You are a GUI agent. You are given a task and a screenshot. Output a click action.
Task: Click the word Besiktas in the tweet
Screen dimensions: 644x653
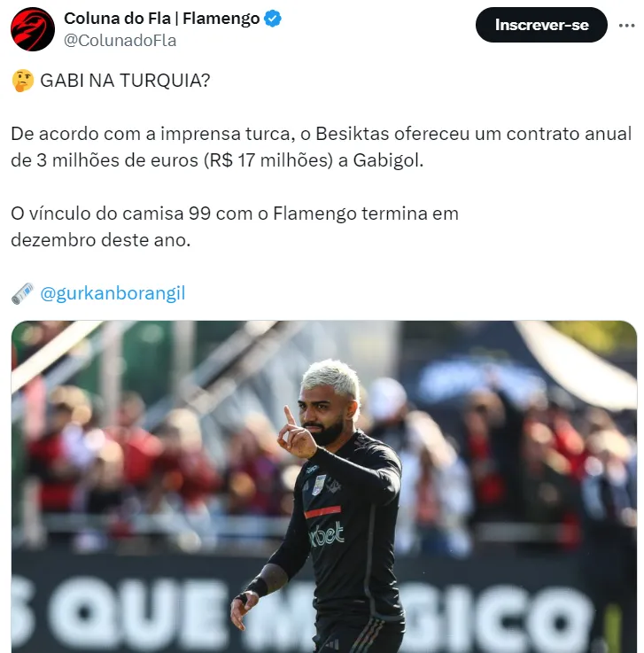(353, 134)
